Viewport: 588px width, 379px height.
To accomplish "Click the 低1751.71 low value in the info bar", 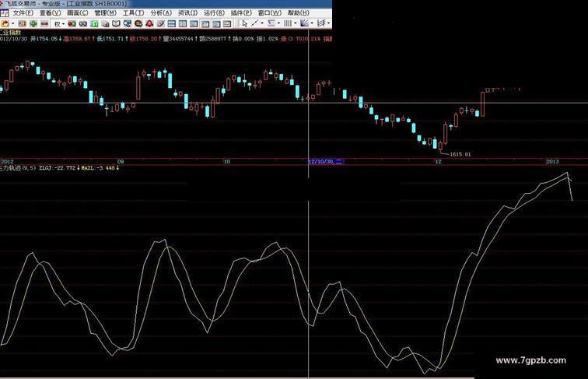I will (113, 39).
